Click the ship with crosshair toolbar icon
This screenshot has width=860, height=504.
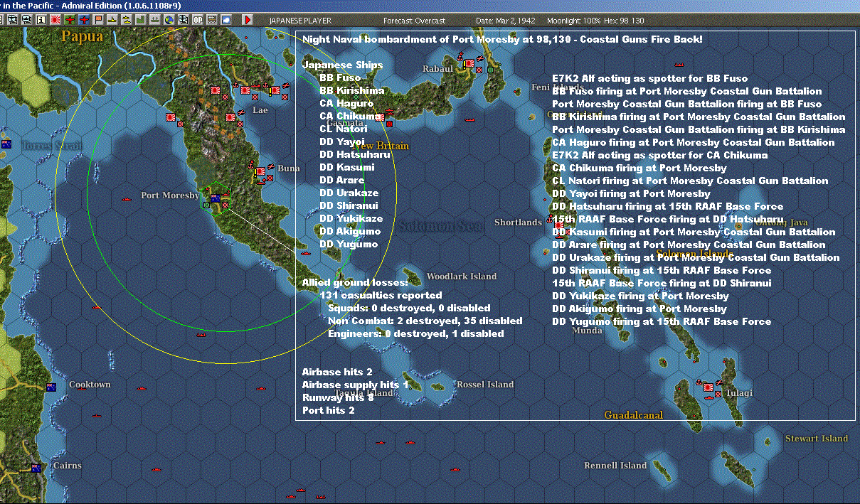tap(184, 20)
